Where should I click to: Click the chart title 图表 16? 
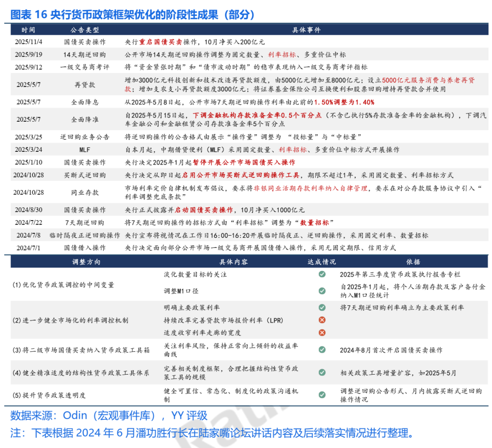coord(133,15)
